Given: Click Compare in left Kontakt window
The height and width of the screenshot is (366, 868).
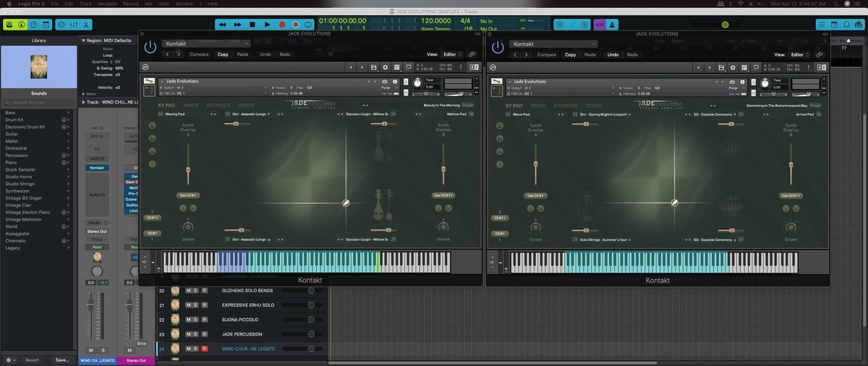Looking at the screenshot, I should [x=199, y=54].
